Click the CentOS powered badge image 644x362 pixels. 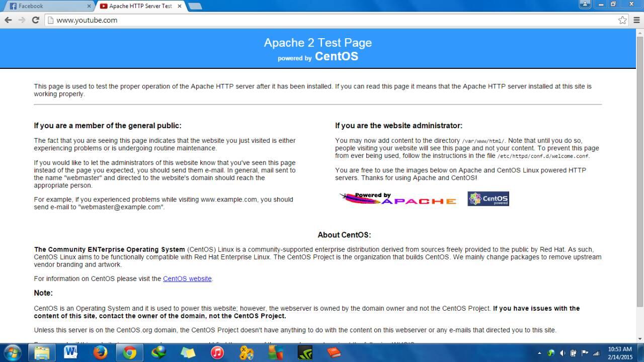pos(488,199)
